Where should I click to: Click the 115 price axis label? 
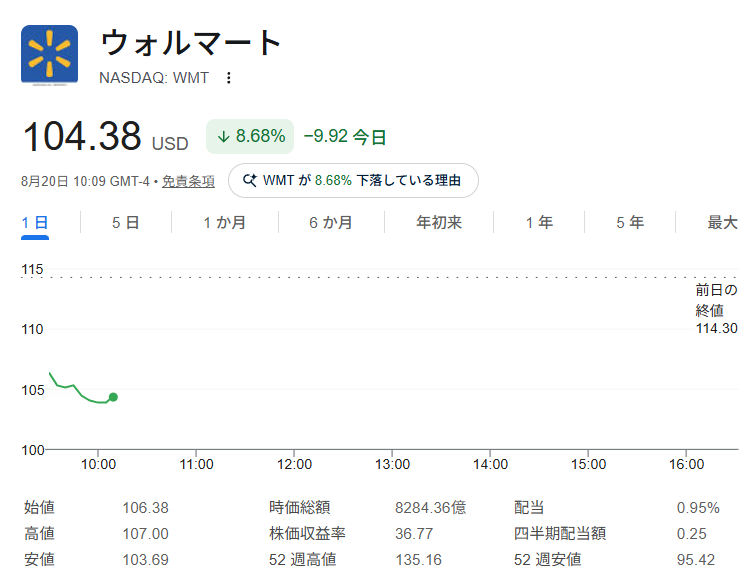pos(32,269)
